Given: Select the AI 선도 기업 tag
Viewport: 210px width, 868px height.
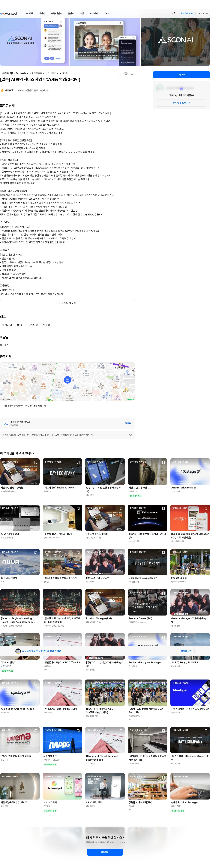Looking at the screenshot, I should (x=7, y=325).
